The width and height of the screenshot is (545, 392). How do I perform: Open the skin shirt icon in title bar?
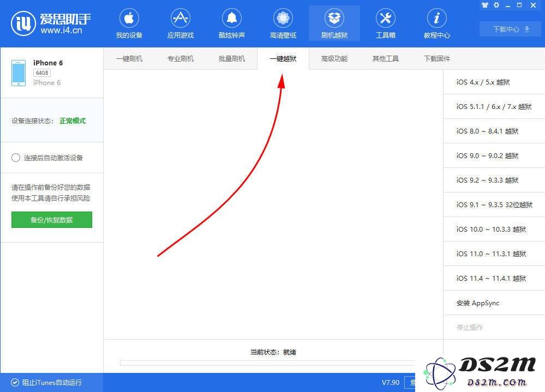pyautogui.click(x=485, y=5)
